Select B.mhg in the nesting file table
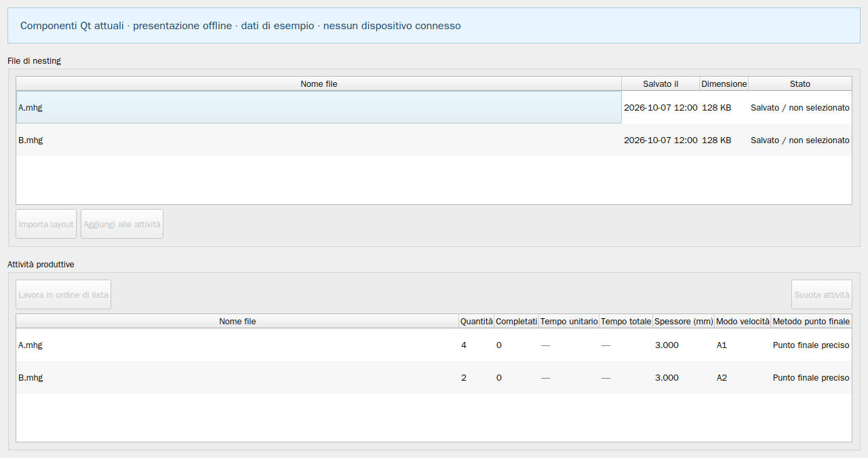Viewport: 868px width, 458px height. tap(319, 140)
